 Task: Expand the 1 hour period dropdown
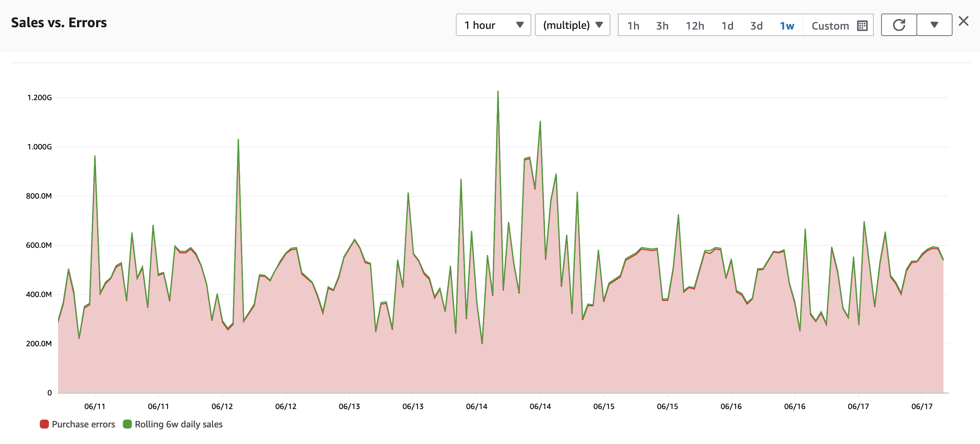pyautogui.click(x=493, y=25)
